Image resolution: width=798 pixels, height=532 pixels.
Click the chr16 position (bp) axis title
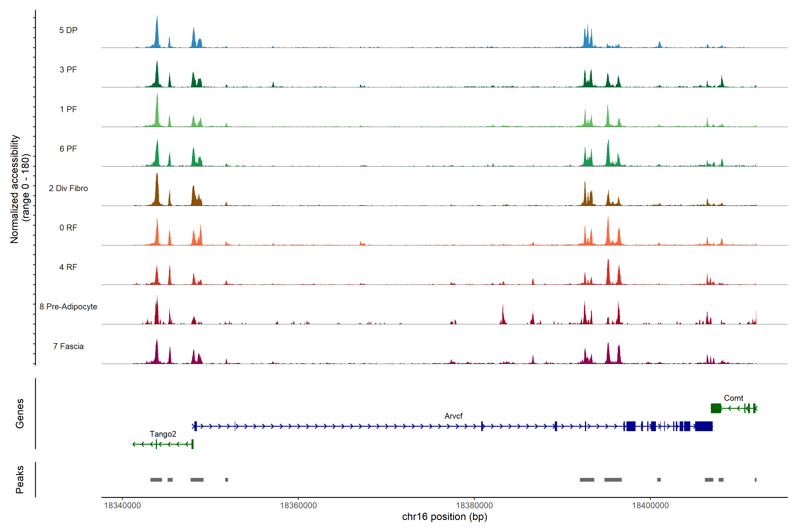(x=444, y=517)
